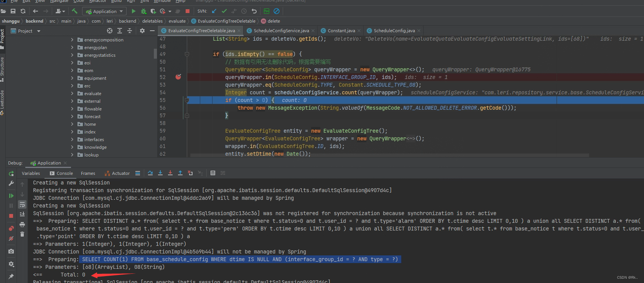Image resolution: width=644 pixels, height=283 pixels.
Task: Click the EvaluateConfigTreeDeletable class breadcrumb
Action: (x=223, y=21)
